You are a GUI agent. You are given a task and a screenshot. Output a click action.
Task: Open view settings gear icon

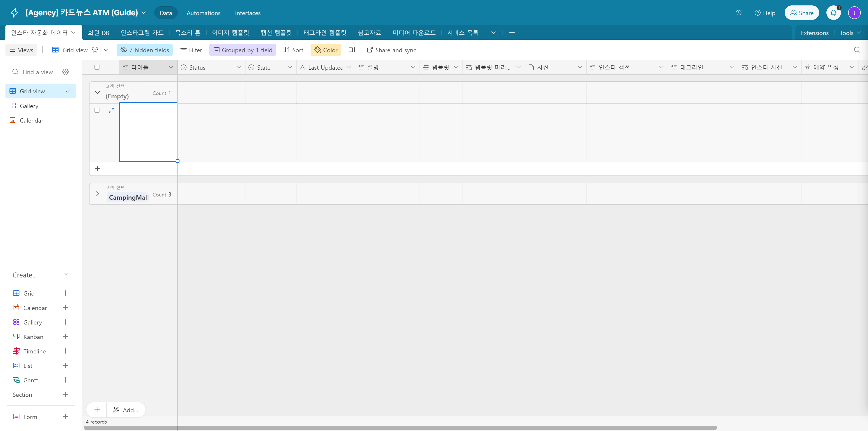66,72
